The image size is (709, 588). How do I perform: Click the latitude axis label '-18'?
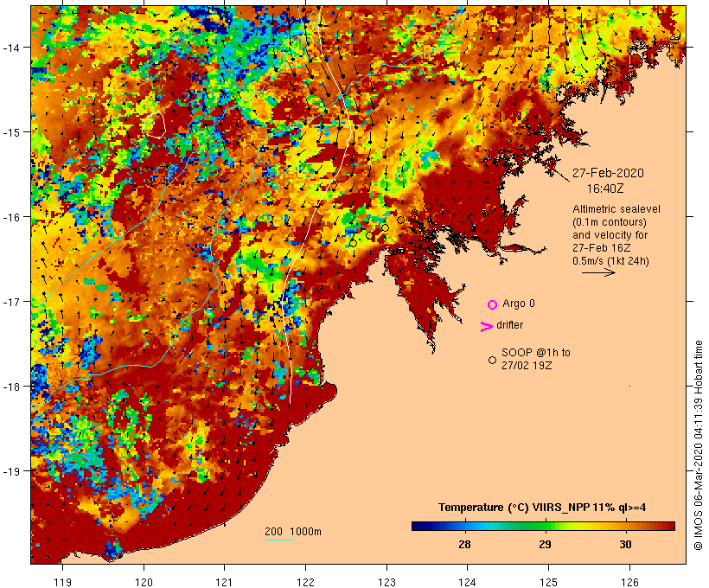pyautogui.click(x=10, y=387)
